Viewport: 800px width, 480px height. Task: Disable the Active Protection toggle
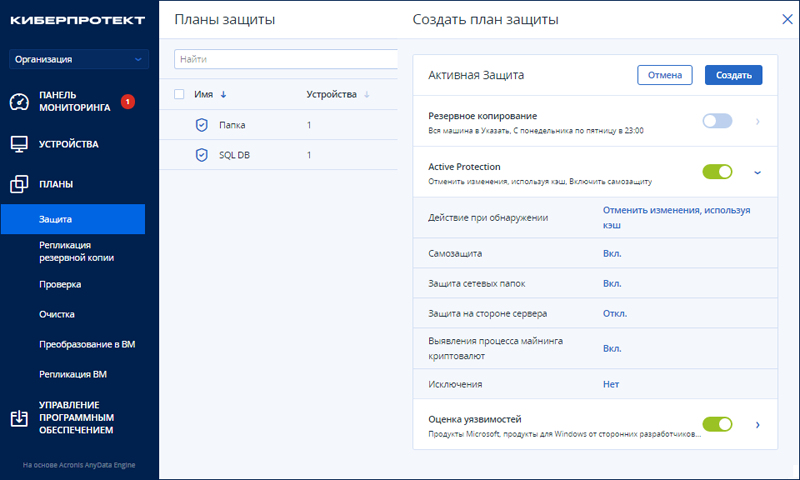tap(717, 171)
